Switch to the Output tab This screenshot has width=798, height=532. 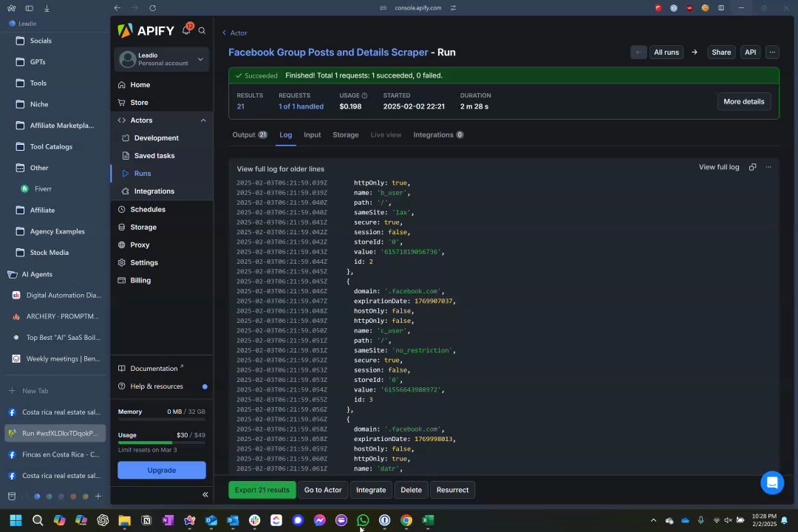click(250, 135)
